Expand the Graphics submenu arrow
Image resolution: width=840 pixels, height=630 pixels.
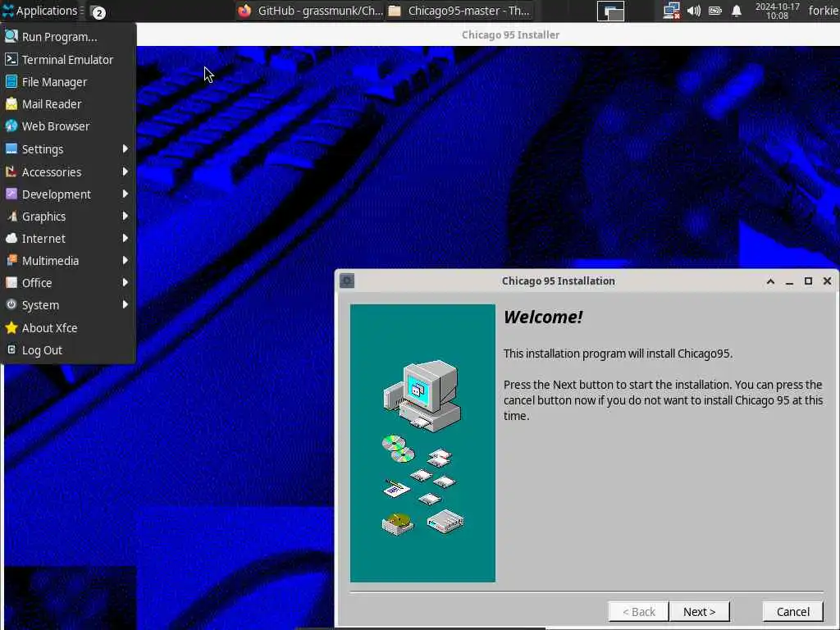coord(125,216)
